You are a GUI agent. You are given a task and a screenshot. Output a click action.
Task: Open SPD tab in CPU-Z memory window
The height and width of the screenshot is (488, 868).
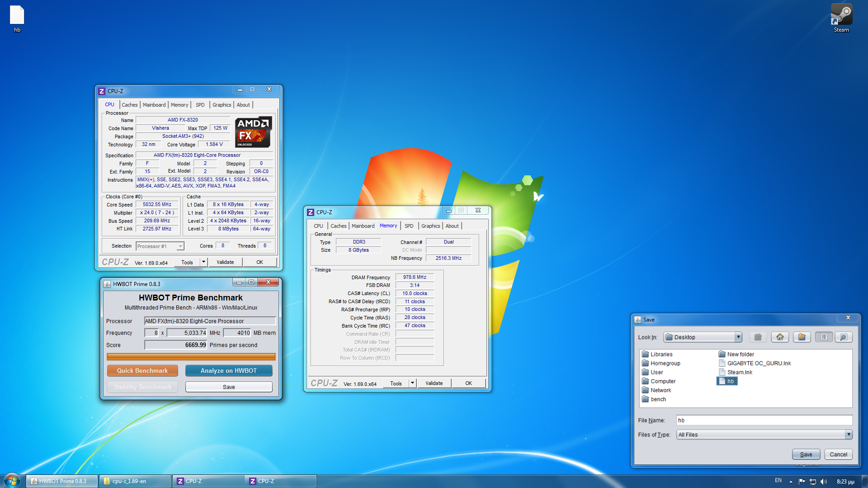point(409,226)
